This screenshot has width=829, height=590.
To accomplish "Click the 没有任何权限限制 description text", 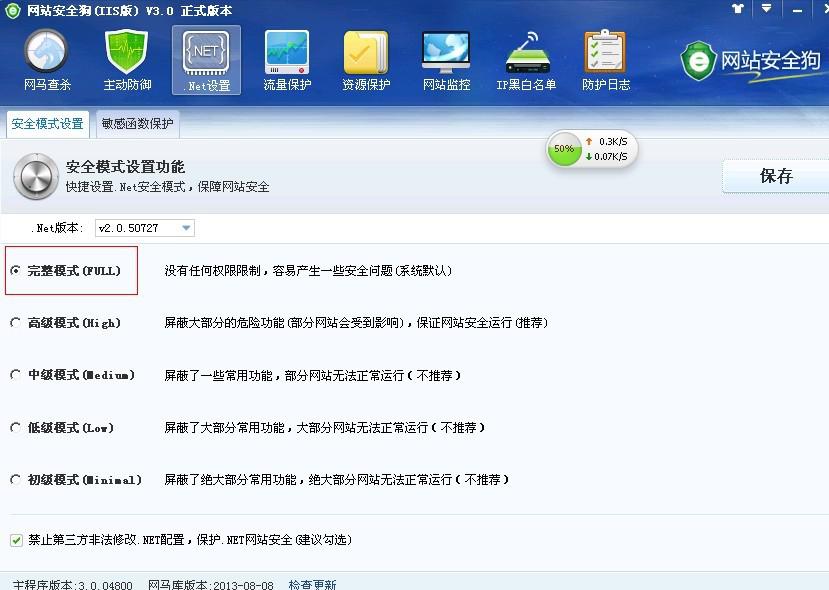I will 308,271.
